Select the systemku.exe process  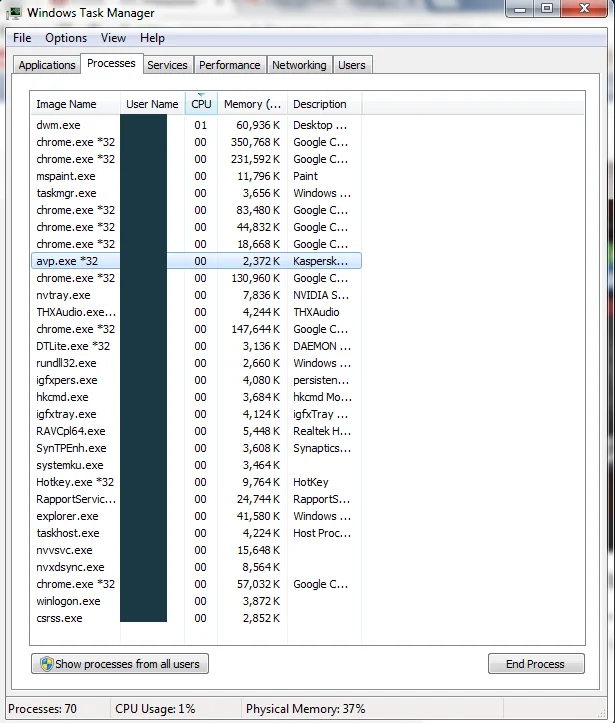click(196, 465)
